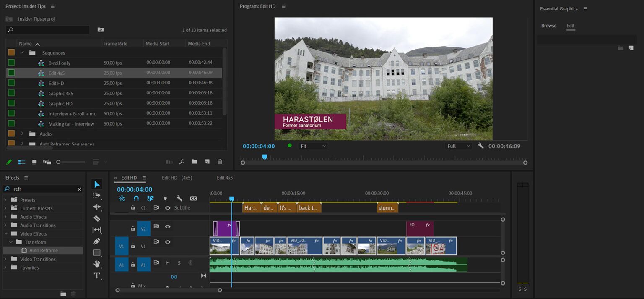Image resolution: width=644 pixels, height=299 pixels.
Task: Open the captions track menu via CC icon
Action: coord(193,198)
